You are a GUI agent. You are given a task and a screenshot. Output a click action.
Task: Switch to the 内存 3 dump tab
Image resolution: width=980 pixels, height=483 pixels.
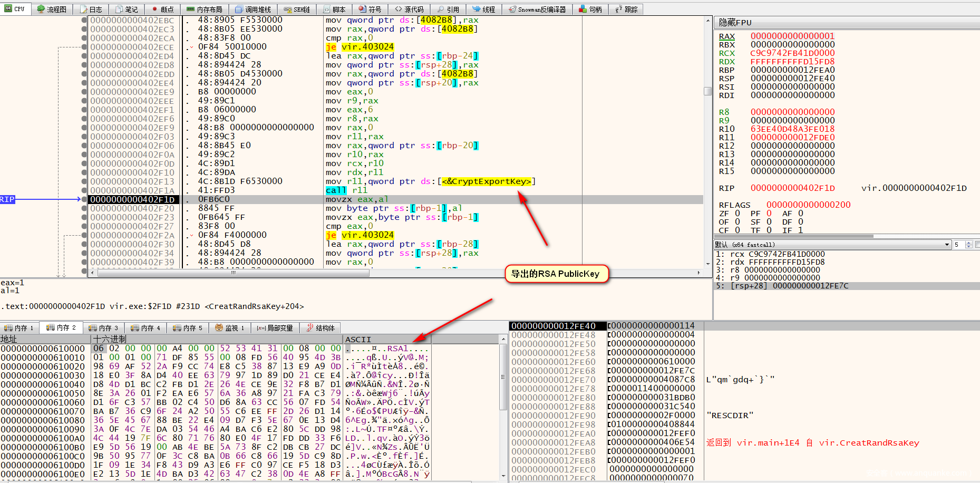[103, 328]
